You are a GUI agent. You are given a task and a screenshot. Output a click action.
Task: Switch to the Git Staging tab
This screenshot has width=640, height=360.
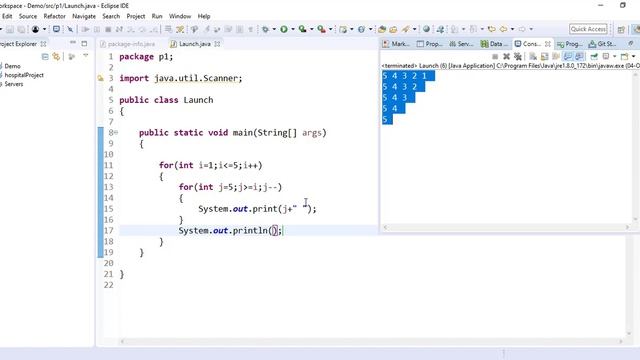pos(602,44)
